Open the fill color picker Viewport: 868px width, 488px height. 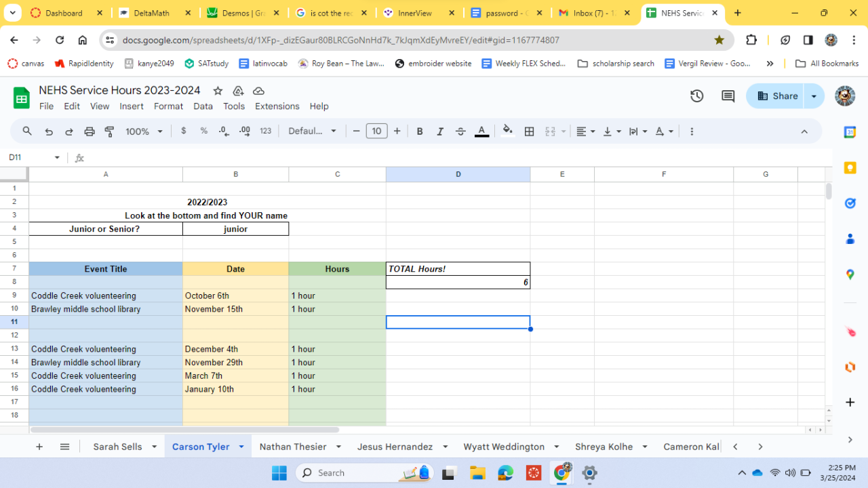[x=507, y=131]
